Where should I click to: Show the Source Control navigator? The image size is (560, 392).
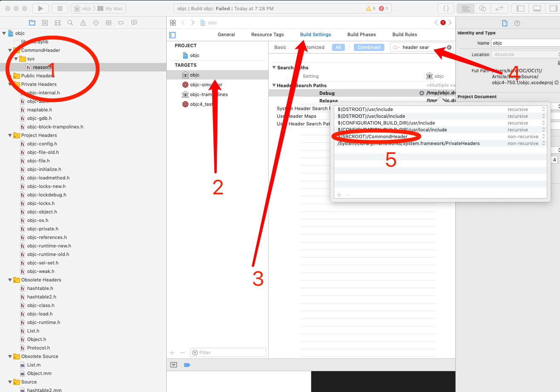pos(45,23)
